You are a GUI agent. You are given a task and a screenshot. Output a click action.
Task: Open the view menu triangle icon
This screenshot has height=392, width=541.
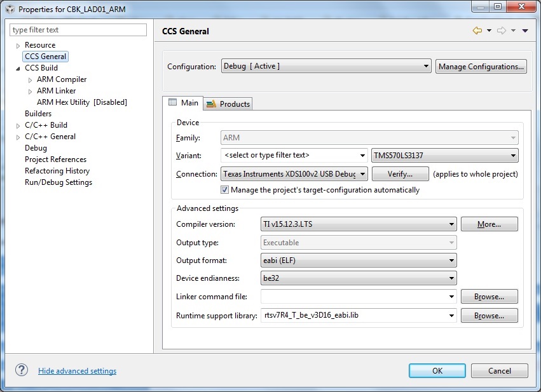coord(525,30)
